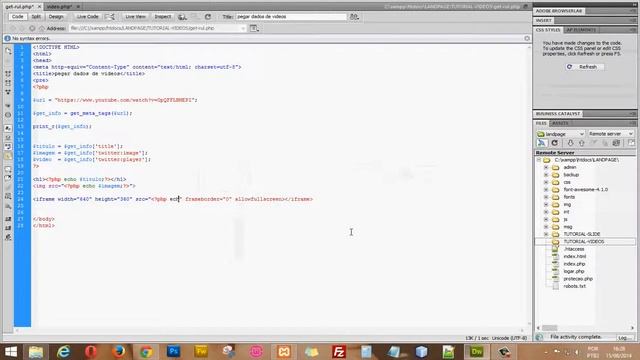Toggle Inspect mode
The width and height of the screenshot is (640, 360).
(162, 17)
